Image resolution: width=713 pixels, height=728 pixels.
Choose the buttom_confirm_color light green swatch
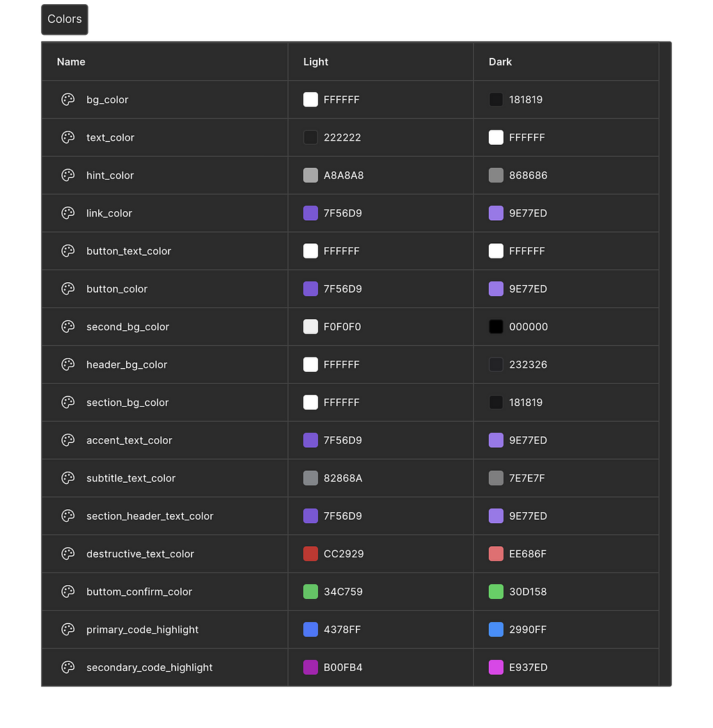pyautogui.click(x=311, y=591)
